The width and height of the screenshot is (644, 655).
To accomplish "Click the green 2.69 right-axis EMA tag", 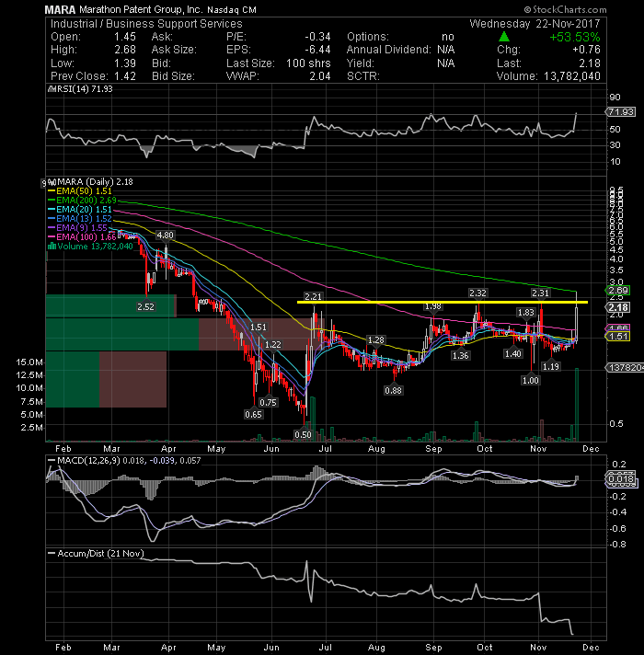I will [617, 291].
